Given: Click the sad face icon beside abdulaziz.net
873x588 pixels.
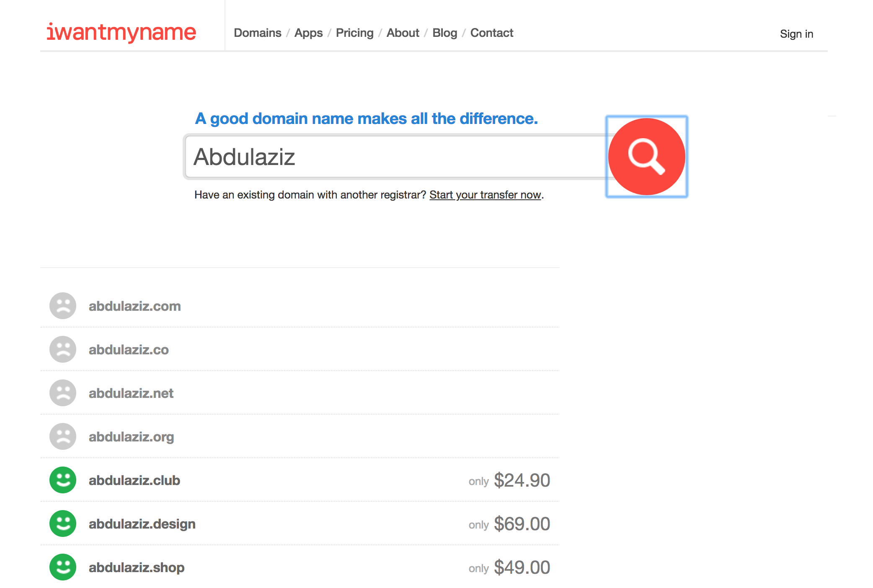Looking at the screenshot, I should pyautogui.click(x=63, y=393).
